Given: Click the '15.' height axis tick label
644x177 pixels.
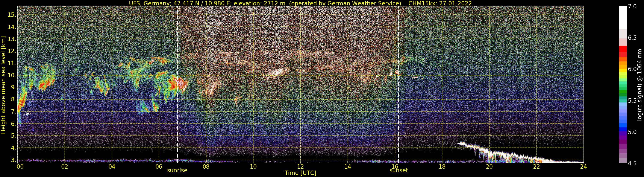Looking at the screenshot, I should point(12,15).
